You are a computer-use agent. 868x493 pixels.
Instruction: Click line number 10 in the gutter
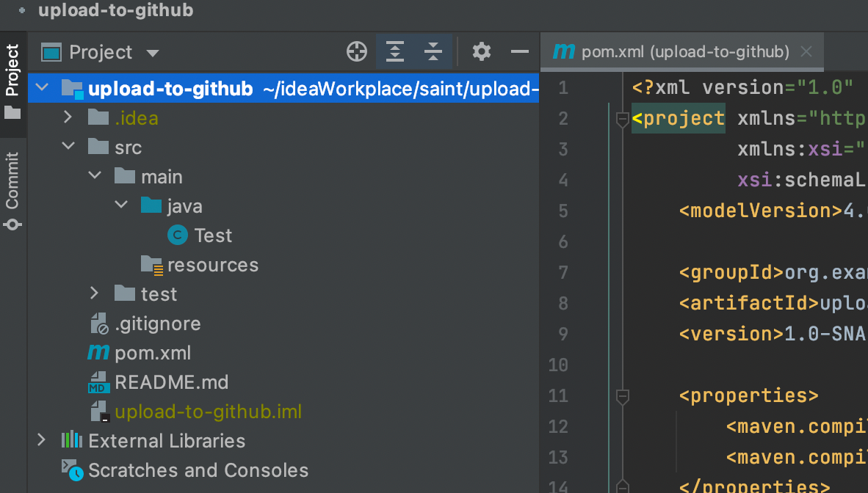(557, 365)
